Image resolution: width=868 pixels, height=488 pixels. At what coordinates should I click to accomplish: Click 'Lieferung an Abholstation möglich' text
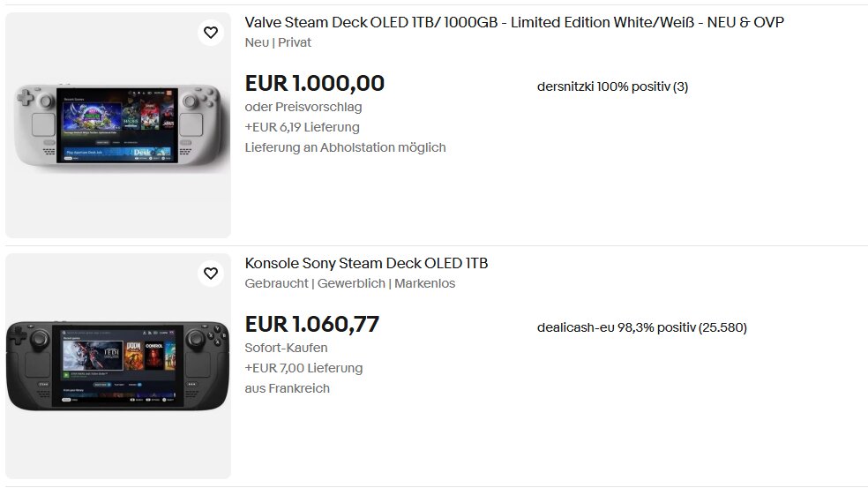(345, 147)
